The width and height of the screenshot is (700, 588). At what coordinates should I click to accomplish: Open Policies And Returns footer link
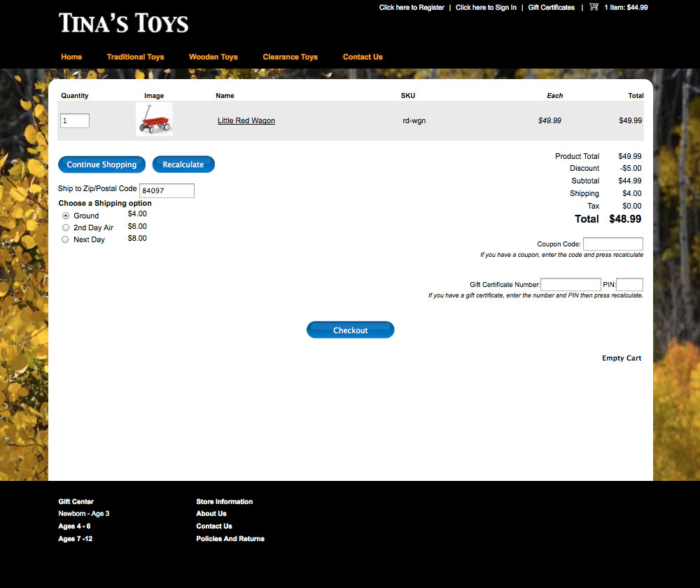point(230,539)
